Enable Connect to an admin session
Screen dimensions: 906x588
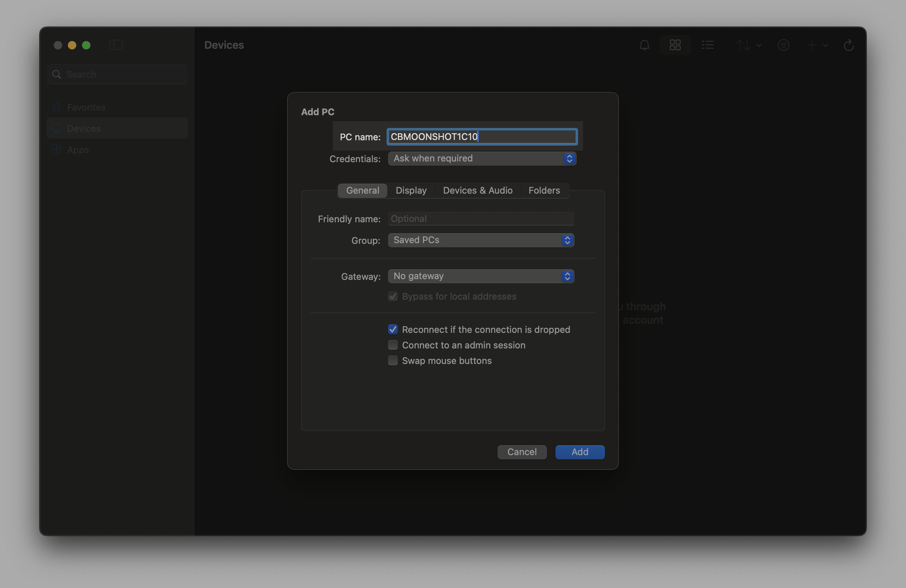click(x=393, y=345)
